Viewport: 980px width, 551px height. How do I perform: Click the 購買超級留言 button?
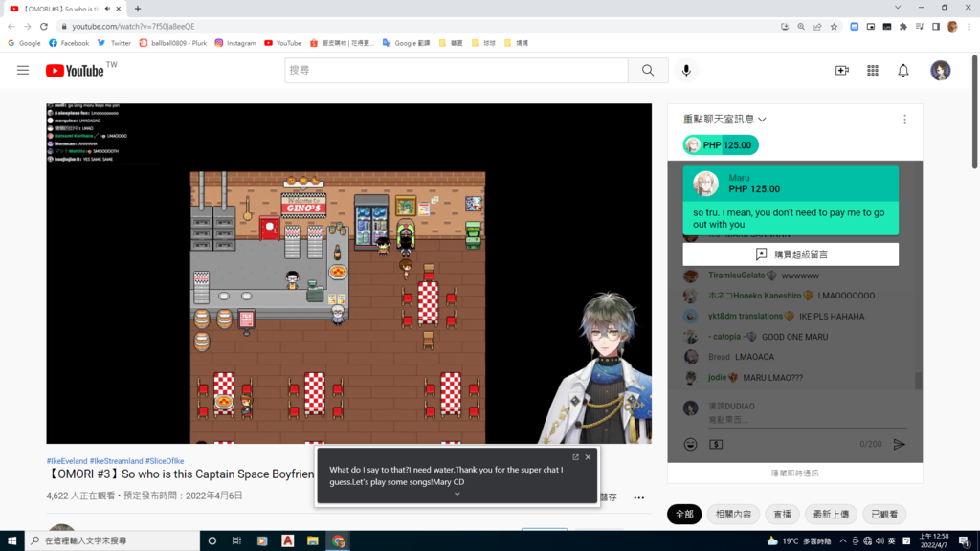[791, 254]
